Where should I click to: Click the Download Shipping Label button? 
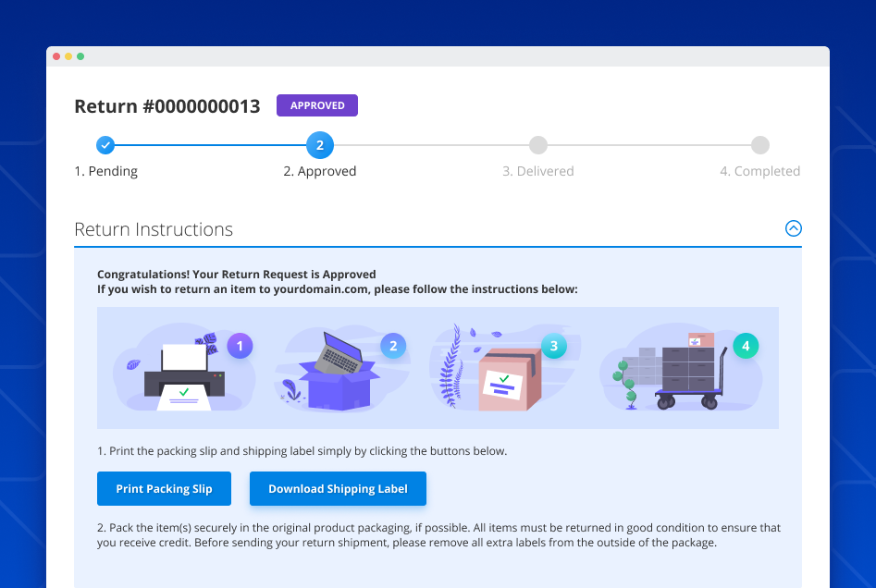[x=338, y=489]
